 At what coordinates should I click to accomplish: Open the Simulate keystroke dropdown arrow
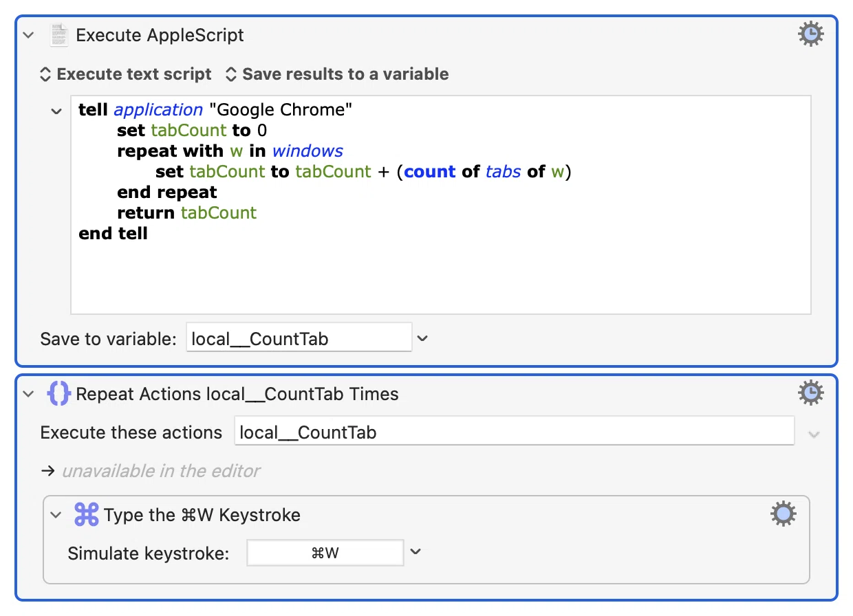click(415, 552)
